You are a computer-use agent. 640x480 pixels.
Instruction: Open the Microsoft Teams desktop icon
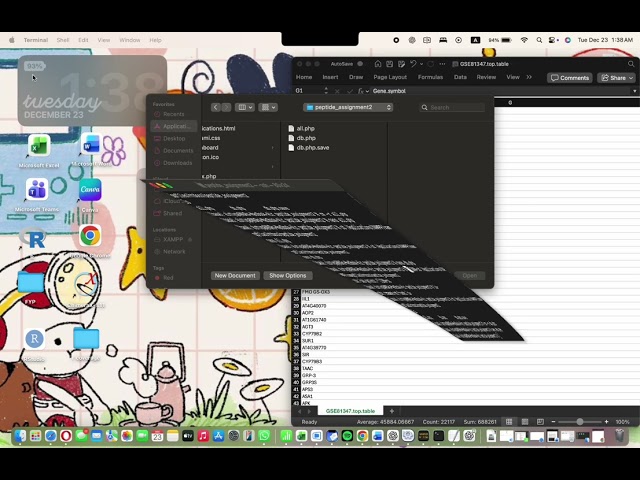tap(37, 190)
